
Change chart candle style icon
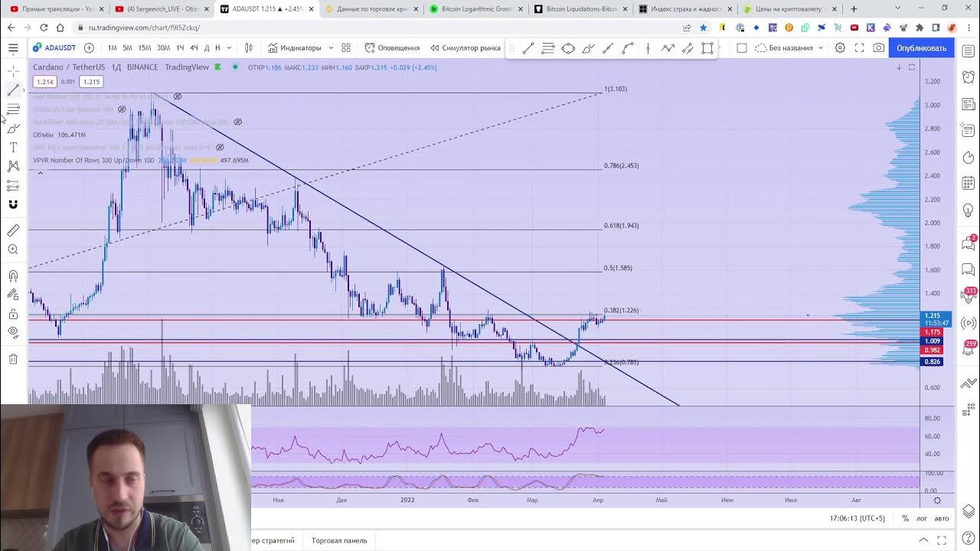tap(248, 47)
